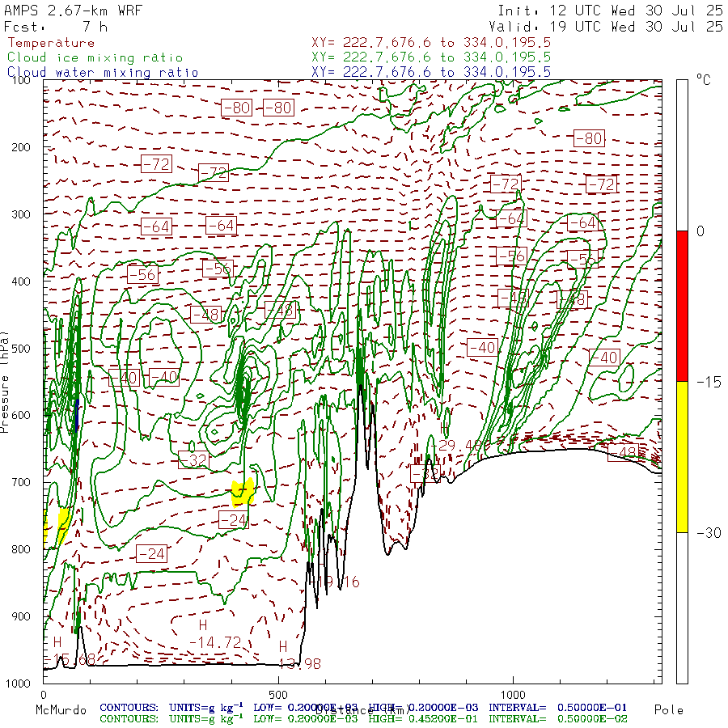
Task: Click the yellow -15 to -30 colorbar segment
Action: (x=682, y=457)
